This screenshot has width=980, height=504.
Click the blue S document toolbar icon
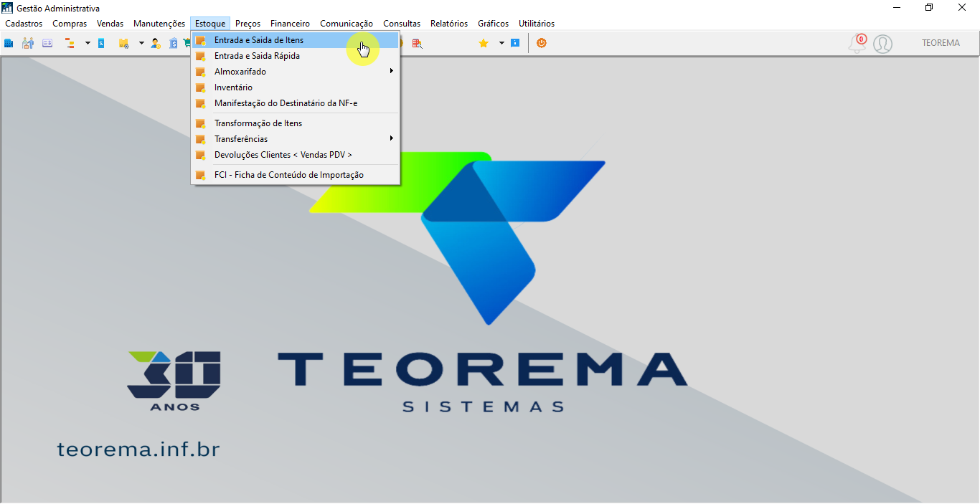click(x=101, y=43)
